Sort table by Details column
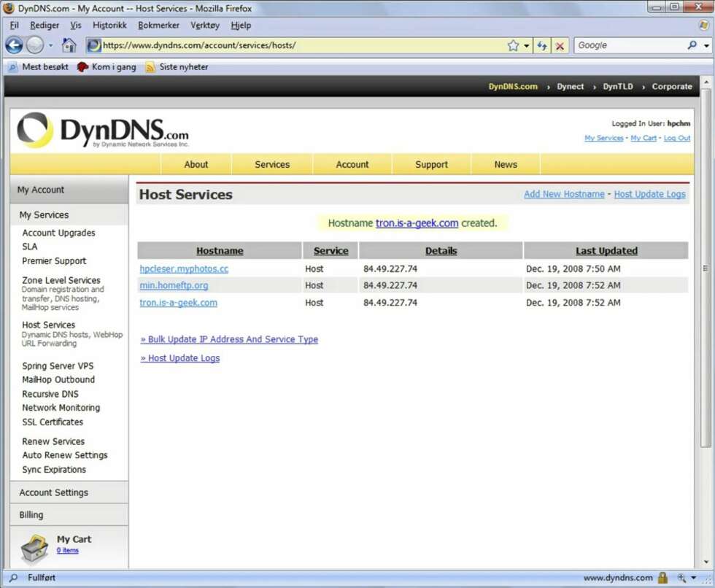715x588 pixels. [x=441, y=251]
